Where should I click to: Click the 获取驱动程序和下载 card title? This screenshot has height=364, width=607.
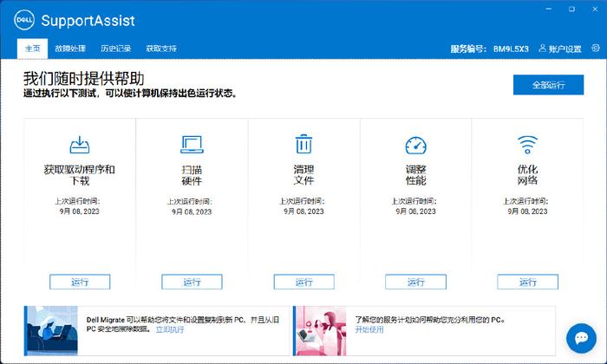80,175
